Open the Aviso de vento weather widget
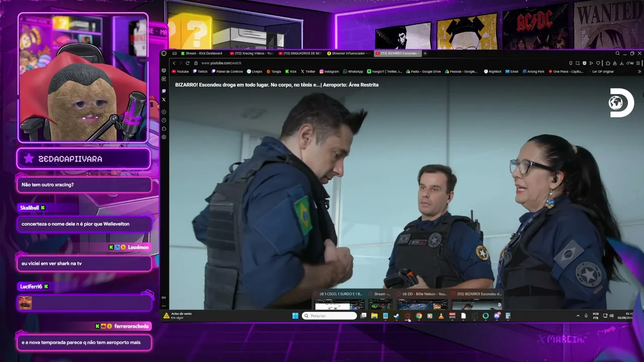Viewport: 644px width, 362px height. [178, 316]
